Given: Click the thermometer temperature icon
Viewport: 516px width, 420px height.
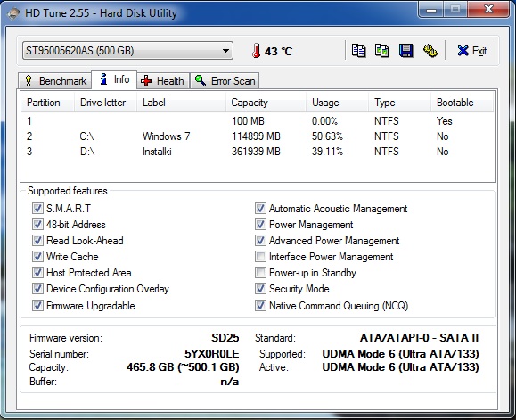Looking at the screenshot, I should (256, 51).
